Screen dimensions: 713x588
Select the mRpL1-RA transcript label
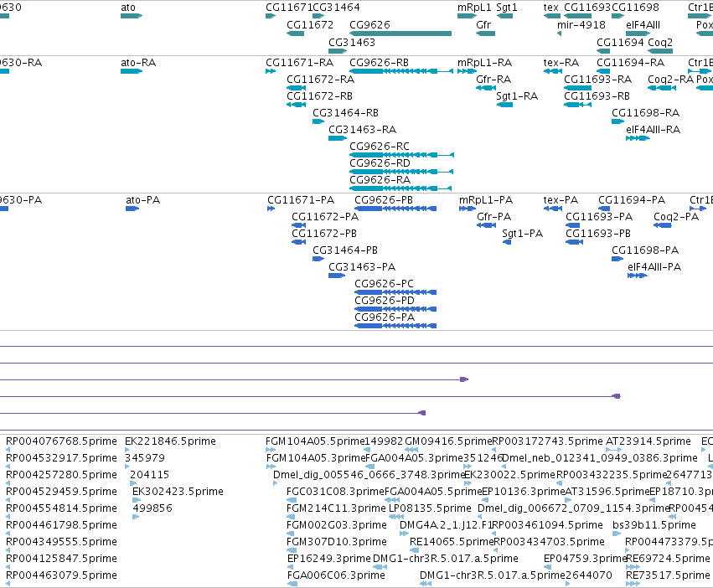point(485,62)
